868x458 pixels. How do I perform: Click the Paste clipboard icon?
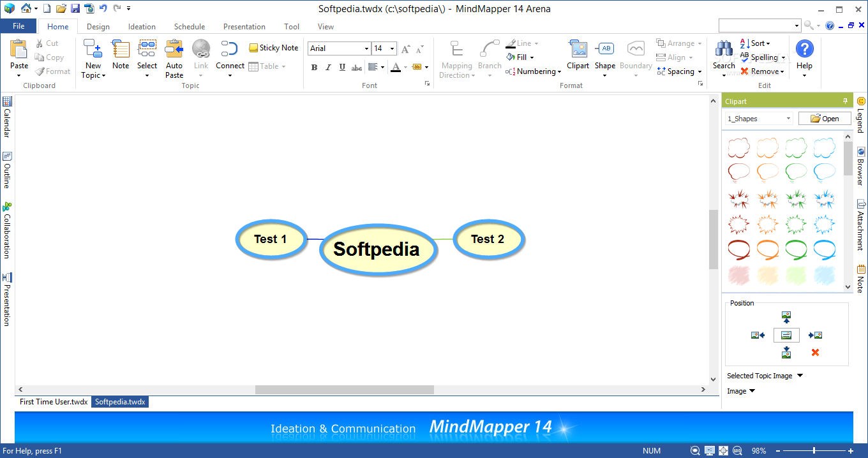pos(19,49)
